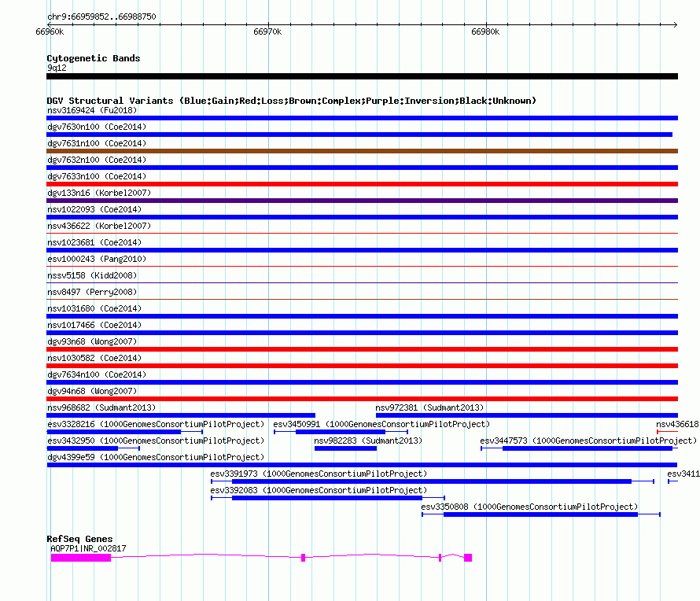
Task: Click the purple inversion bar of dgv133n16
Action: click(x=362, y=201)
